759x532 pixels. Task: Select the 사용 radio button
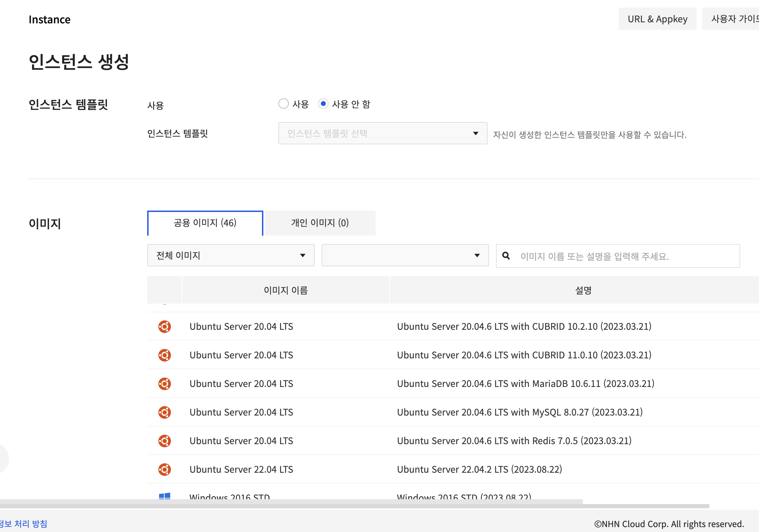(x=284, y=104)
